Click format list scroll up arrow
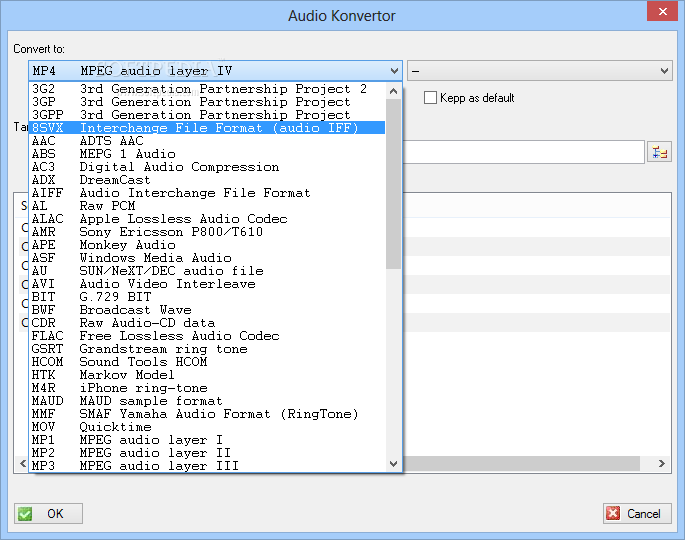 tap(394, 91)
